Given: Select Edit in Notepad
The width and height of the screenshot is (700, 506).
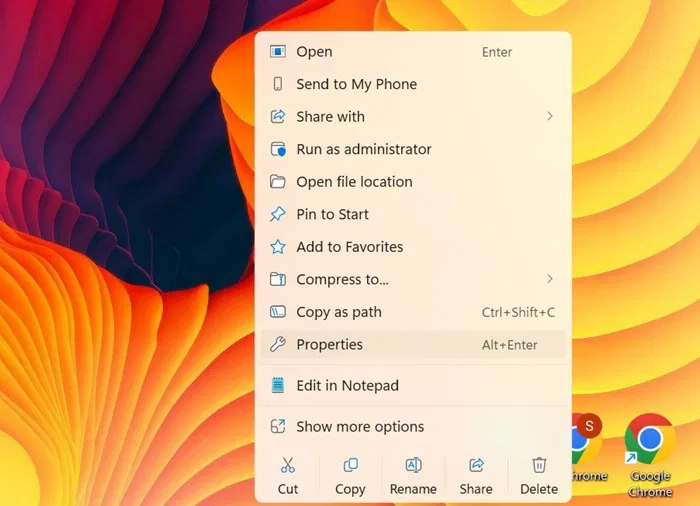Looking at the screenshot, I should pos(413,385).
